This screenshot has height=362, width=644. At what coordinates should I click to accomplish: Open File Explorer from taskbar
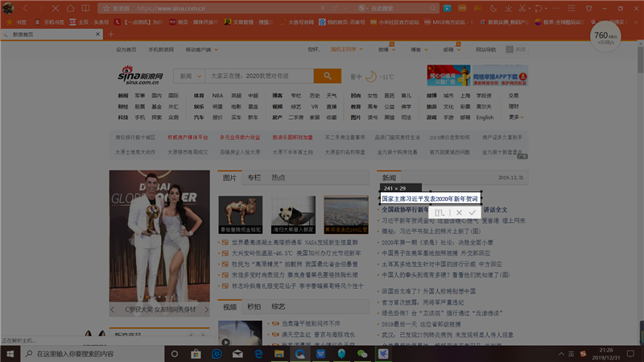pyautogui.click(x=279, y=354)
